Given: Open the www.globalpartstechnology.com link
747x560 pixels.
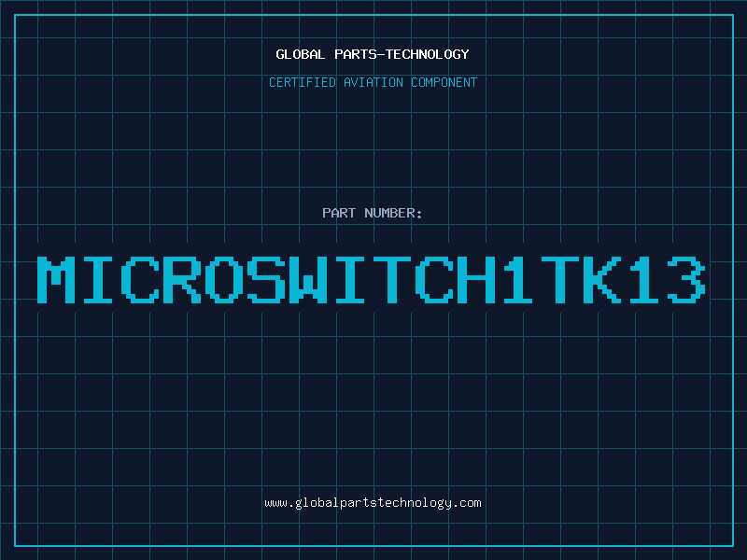Looking at the screenshot, I should (x=373, y=503).
